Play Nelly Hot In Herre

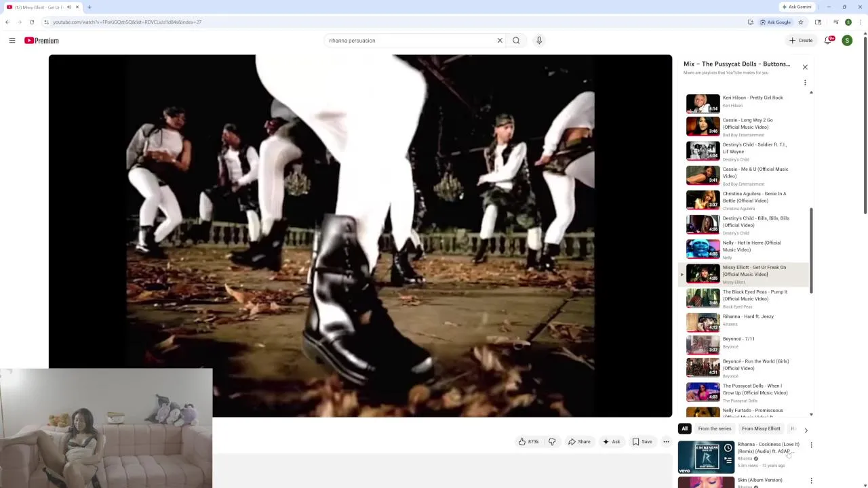pos(744,249)
